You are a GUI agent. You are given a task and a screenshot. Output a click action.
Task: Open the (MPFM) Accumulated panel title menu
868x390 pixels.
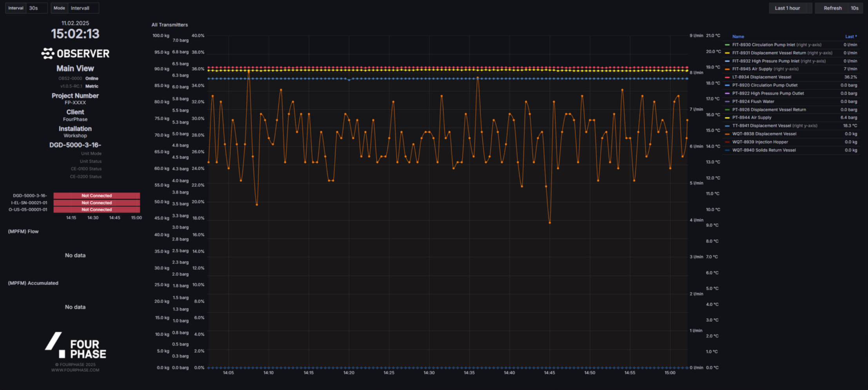pyautogui.click(x=33, y=283)
